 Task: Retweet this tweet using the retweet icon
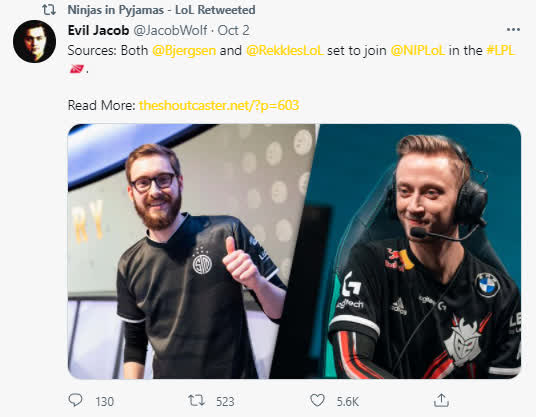(197, 400)
